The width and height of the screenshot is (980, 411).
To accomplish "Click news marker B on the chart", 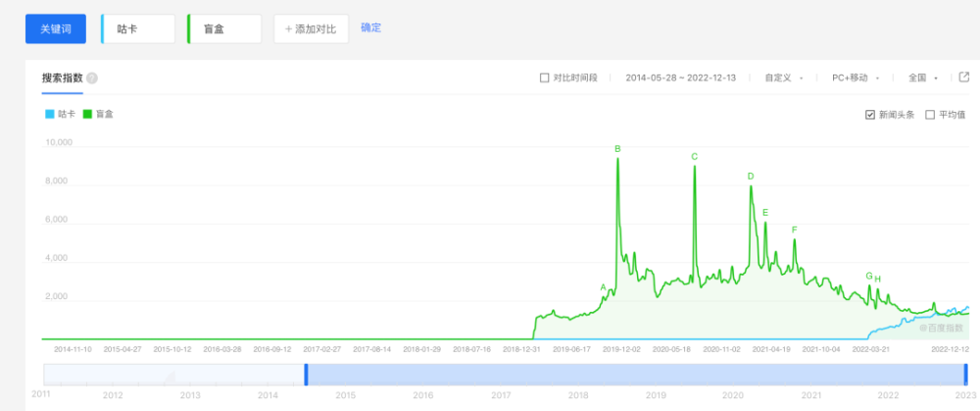I will point(617,149).
